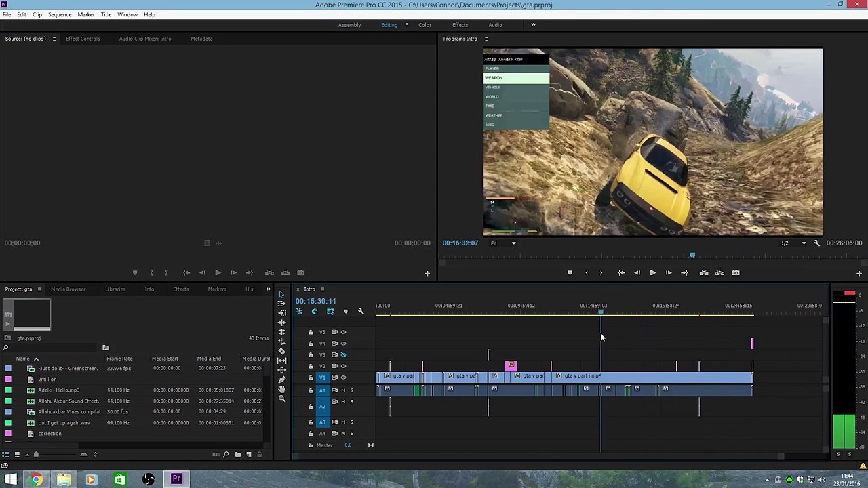This screenshot has height=488, width=868.
Task: Switch to the Media Browser tab
Action: click(x=68, y=289)
